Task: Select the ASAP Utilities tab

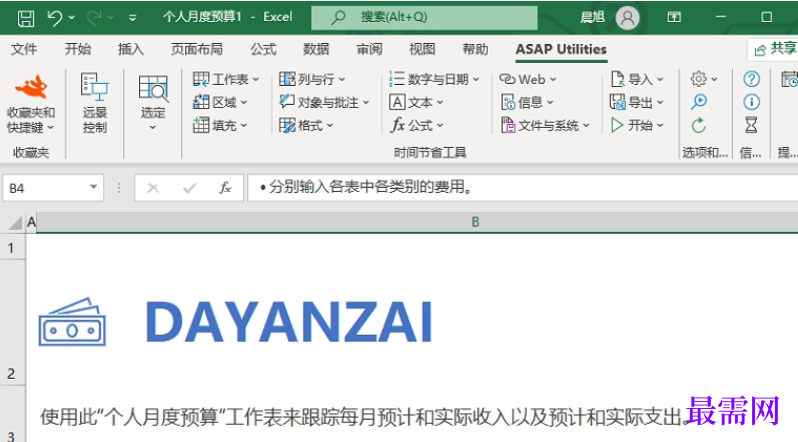Action: 561,49
